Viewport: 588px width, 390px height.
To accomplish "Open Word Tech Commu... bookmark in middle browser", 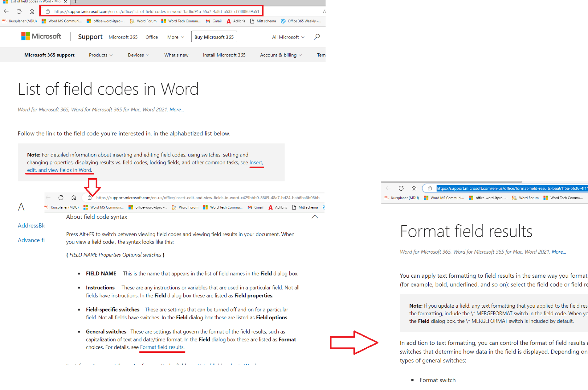I will tap(223, 207).
